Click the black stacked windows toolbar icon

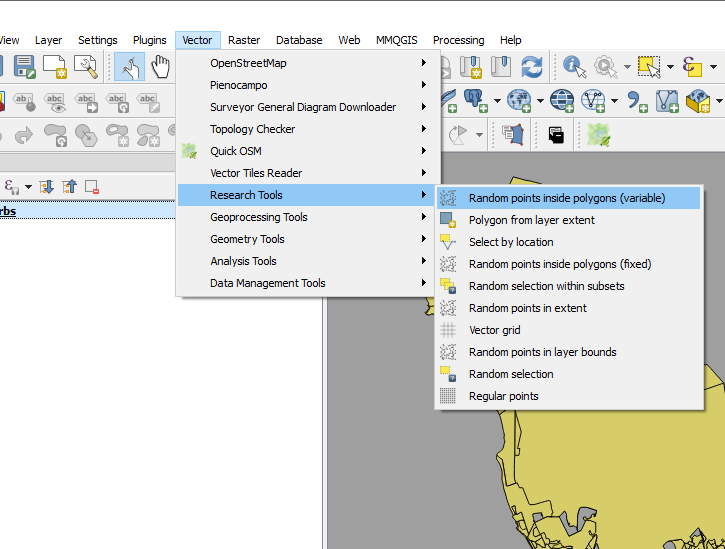[556, 135]
